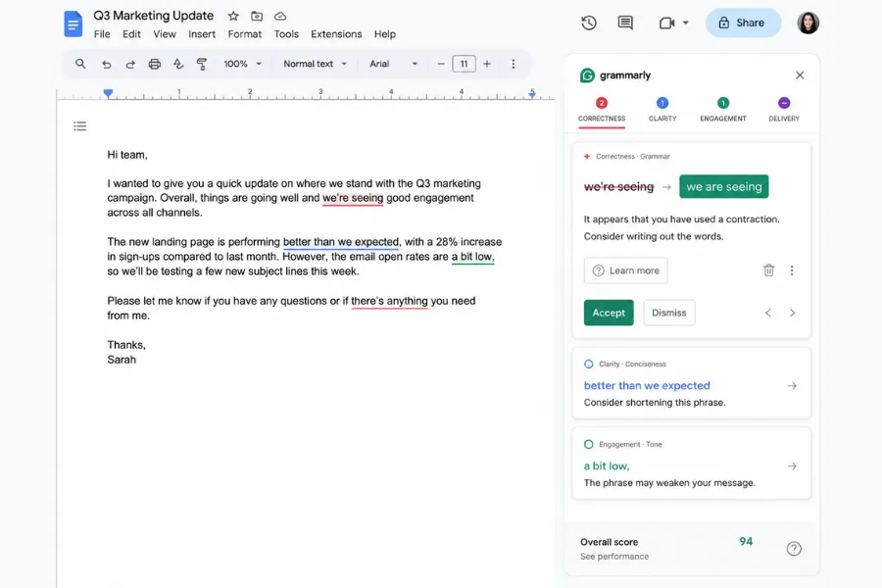Redo the last action
882x588 pixels.
coord(130,64)
